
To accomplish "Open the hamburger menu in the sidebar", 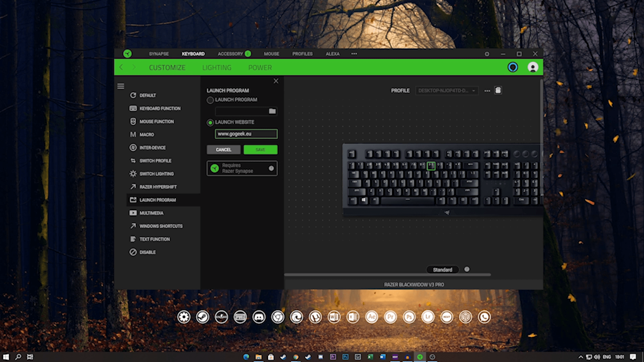I will pyautogui.click(x=121, y=86).
